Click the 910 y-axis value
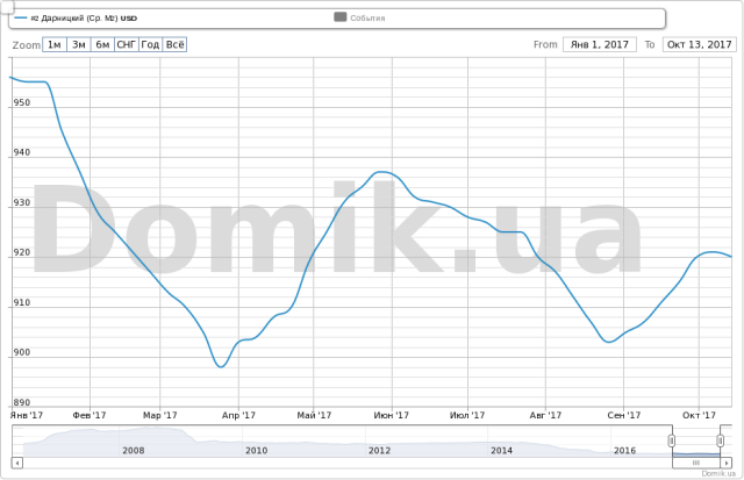Viewport: 744px width, 480px height. pos(21,303)
